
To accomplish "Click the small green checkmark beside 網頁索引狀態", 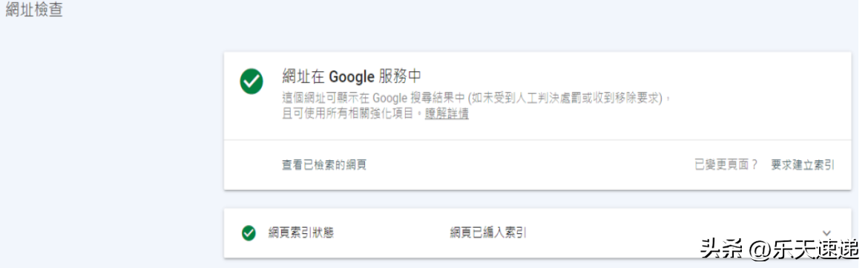I will [x=249, y=233].
